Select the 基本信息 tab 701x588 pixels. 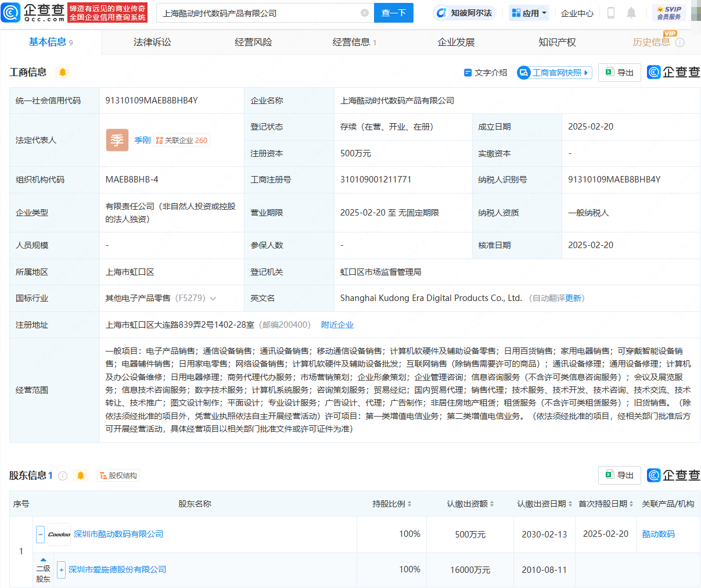(x=51, y=42)
